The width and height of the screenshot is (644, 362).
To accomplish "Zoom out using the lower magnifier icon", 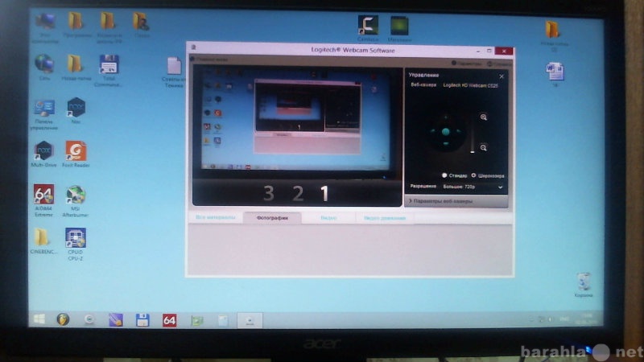I will 484,148.
